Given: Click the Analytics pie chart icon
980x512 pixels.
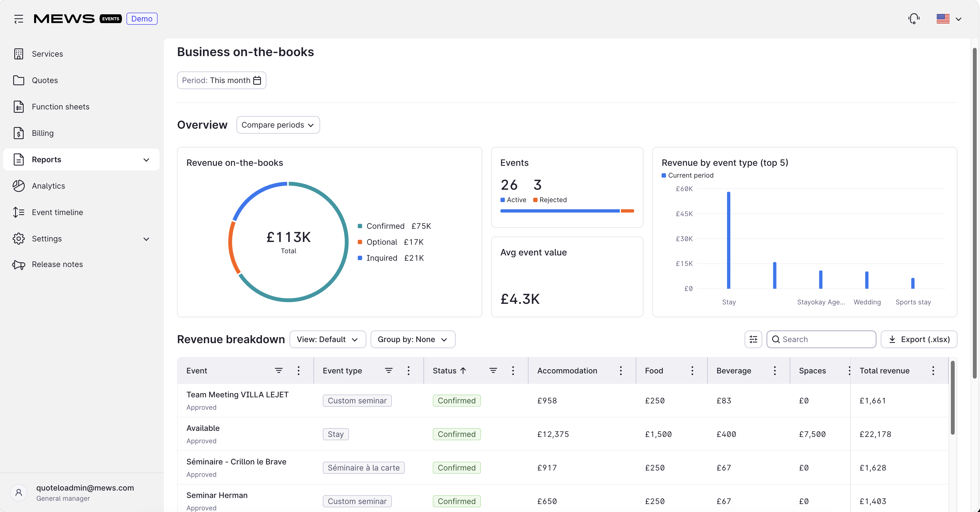Looking at the screenshot, I should (18, 186).
